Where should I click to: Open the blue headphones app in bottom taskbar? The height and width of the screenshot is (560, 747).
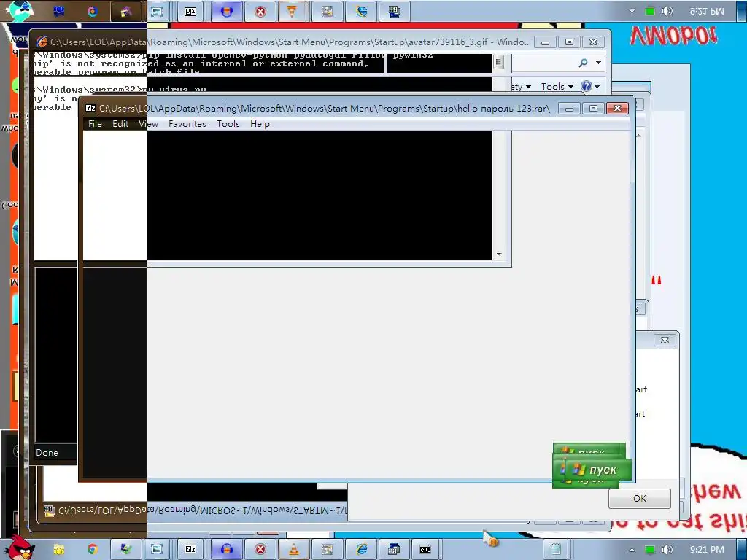tap(227, 550)
